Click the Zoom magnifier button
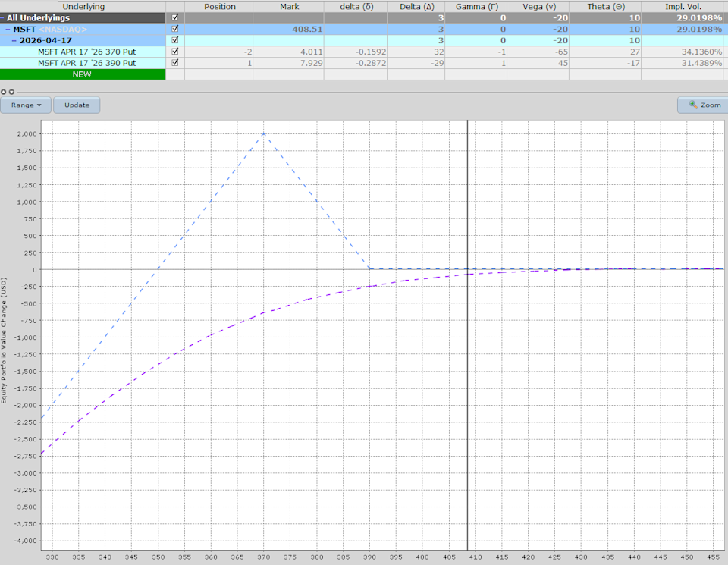728x565 pixels. point(703,105)
